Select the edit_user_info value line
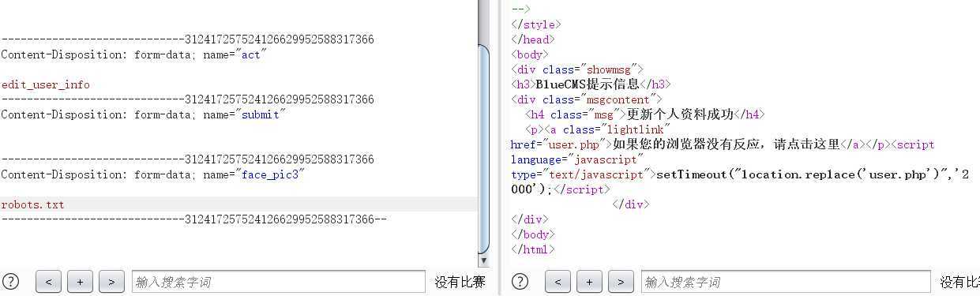This screenshot has width=980, height=296. point(46,84)
